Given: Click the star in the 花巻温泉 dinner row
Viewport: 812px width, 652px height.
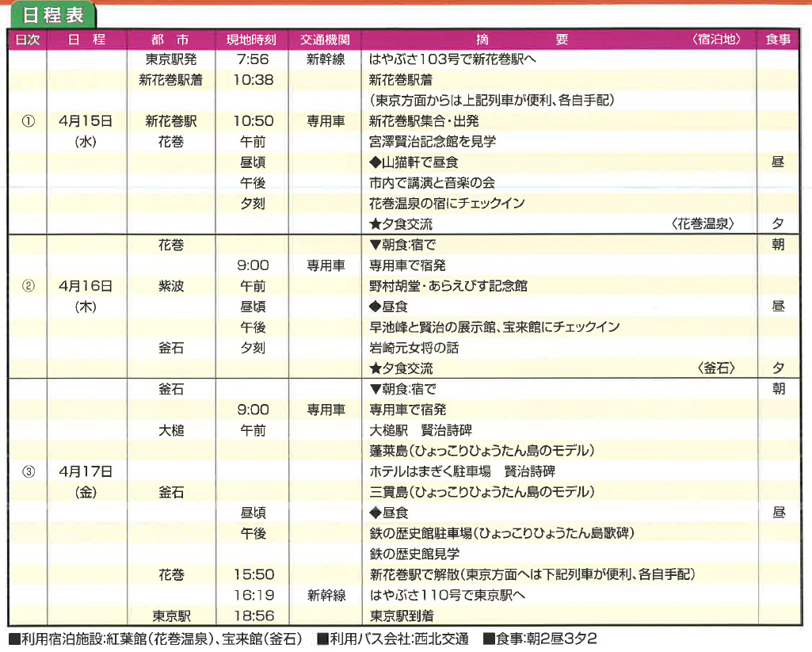Looking at the screenshot, I should pyautogui.click(x=376, y=224).
